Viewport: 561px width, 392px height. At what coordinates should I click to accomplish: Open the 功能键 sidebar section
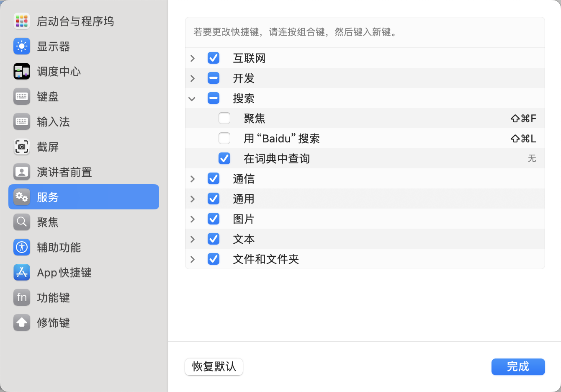point(53,298)
